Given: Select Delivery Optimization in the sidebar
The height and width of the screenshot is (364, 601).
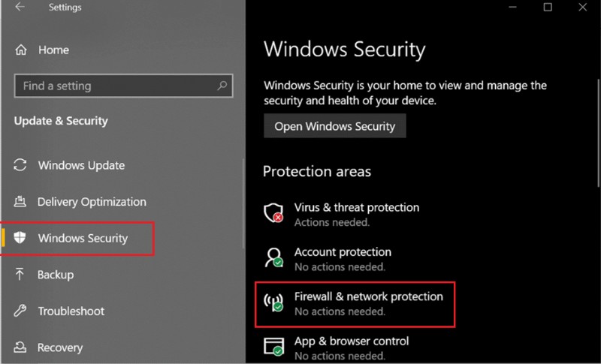Looking at the screenshot, I should (92, 202).
